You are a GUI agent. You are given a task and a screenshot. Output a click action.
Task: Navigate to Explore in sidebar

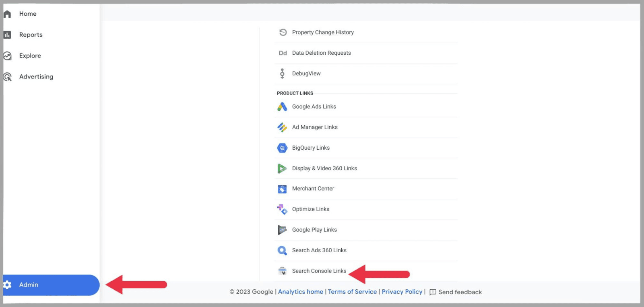point(30,56)
